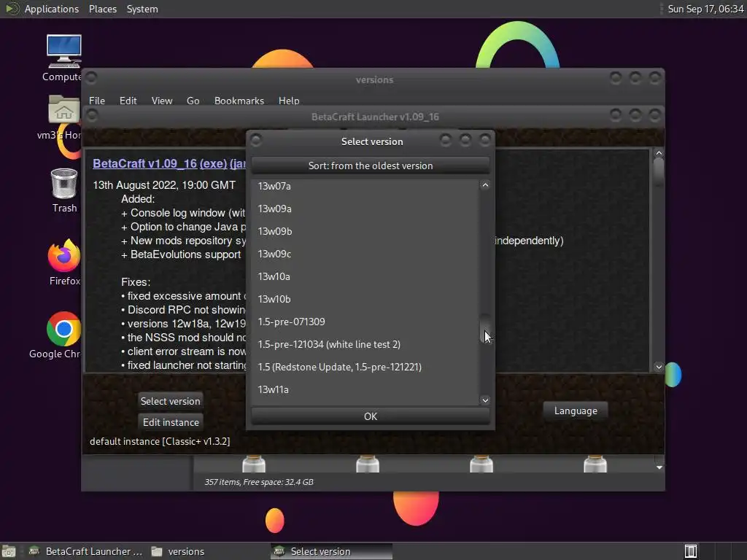Click the clock in top panel
This screenshot has width=747, height=560.
point(705,9)
